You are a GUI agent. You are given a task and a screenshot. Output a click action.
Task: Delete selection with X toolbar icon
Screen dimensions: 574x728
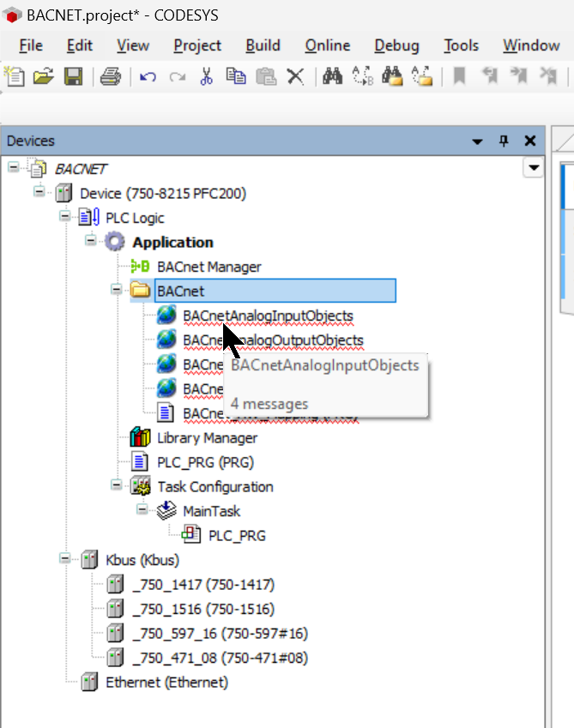(x=295, y=76)
